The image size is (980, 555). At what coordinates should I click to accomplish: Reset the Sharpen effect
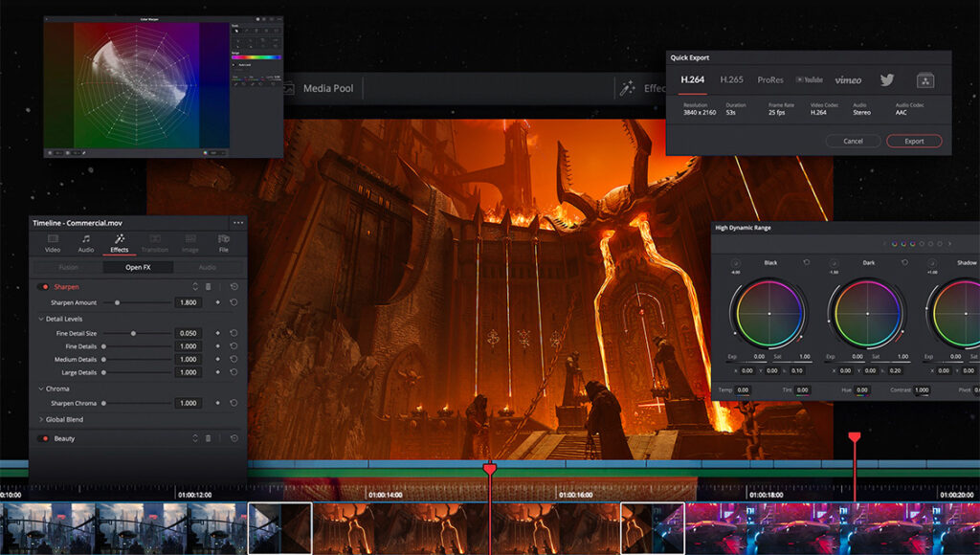tap(234, 287)
